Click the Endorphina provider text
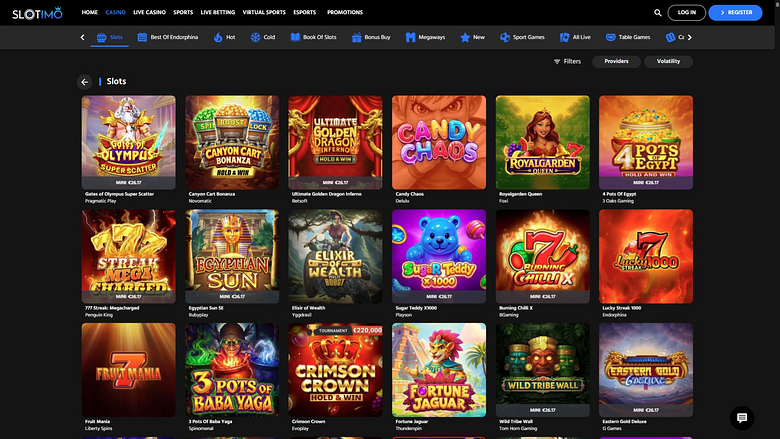The height and width of the screenshot is (439, 780). click(614, 315)
